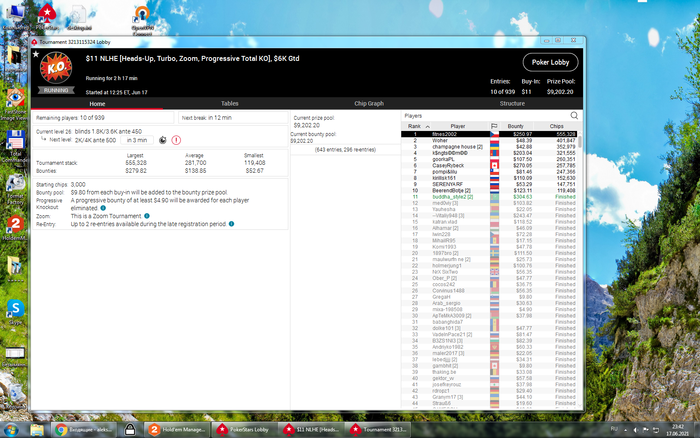
Task: Open Skype desktop shortcut
Action: click(15, 311)
